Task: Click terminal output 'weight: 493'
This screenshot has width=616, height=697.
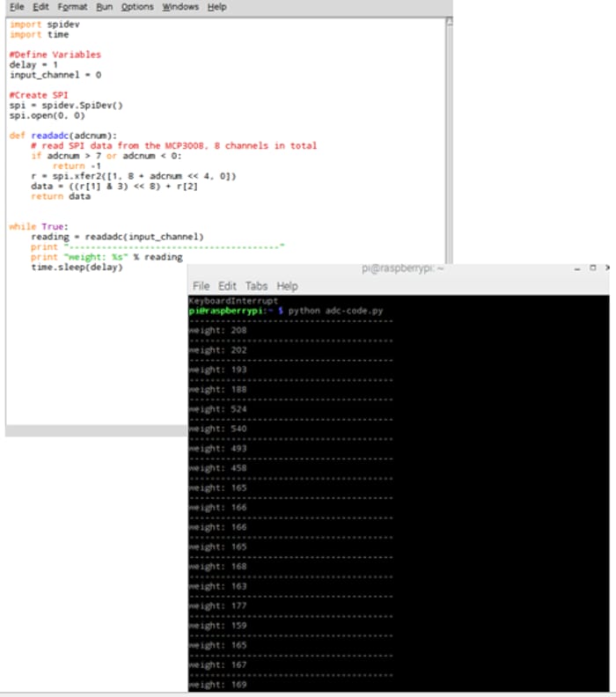Action: (x=217, y=448)
